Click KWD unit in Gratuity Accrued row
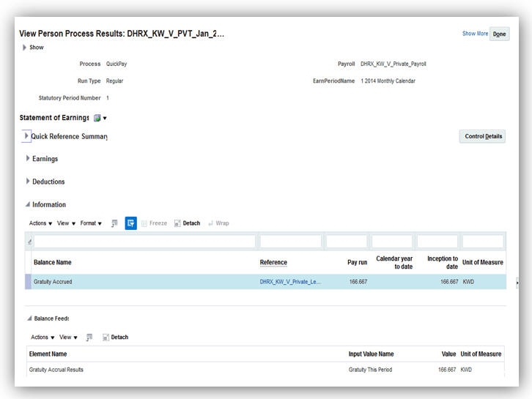This screenshot has width=532, height=399. pos(468,282)
